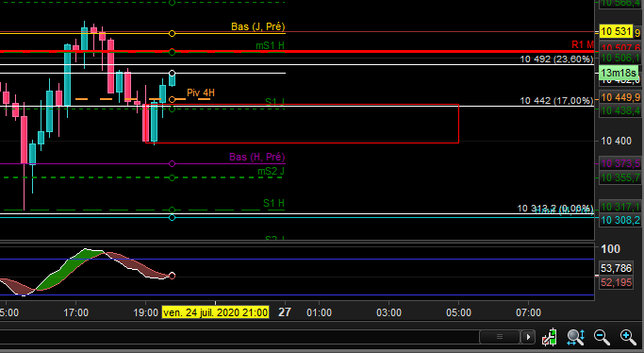Click the 10 313,2 (0,00%) Fibonacci label
The height and width of the screenshot is (353, 644).
coord(554,209)
